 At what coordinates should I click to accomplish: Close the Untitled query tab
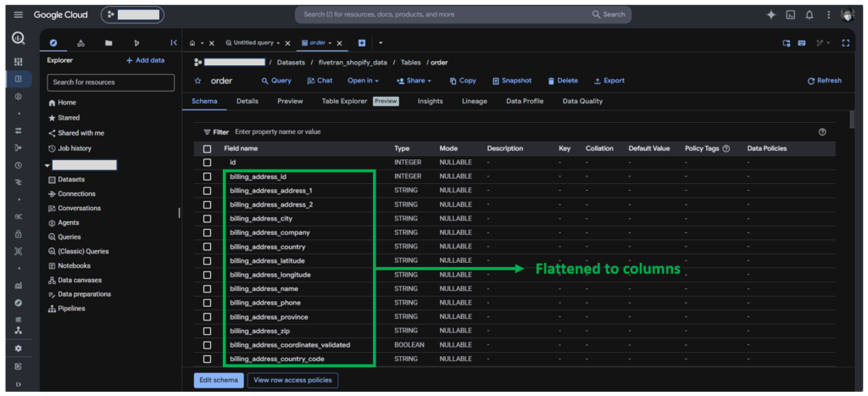(x=287, y=43)
